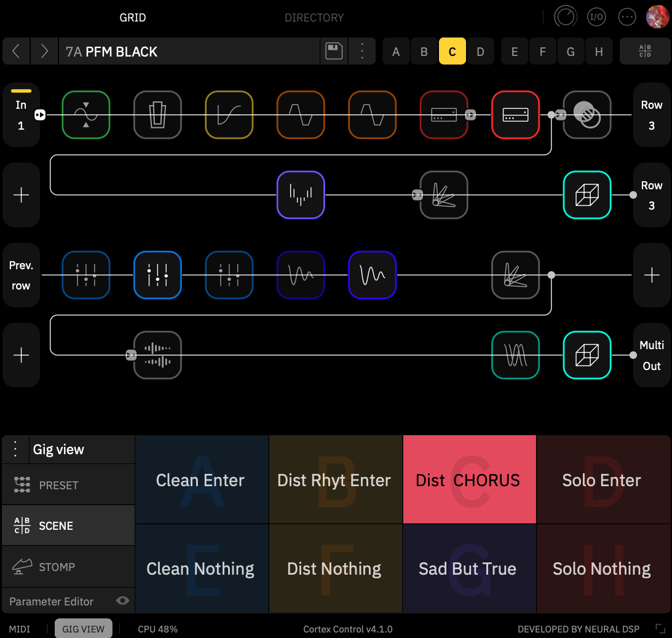This screenshot has height=638, width=672.
Task: Open the top-right more options circle
Action: tap(627, 17)
